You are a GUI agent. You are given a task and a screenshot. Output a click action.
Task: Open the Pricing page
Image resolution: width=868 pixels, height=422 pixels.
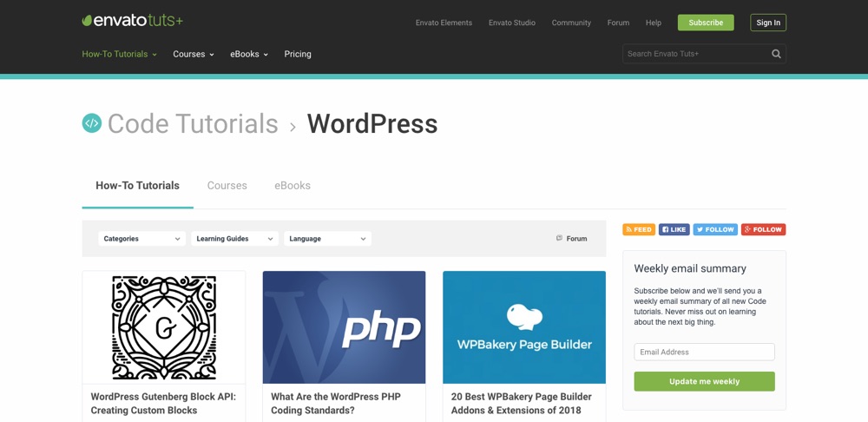click(x=298, y=54)
